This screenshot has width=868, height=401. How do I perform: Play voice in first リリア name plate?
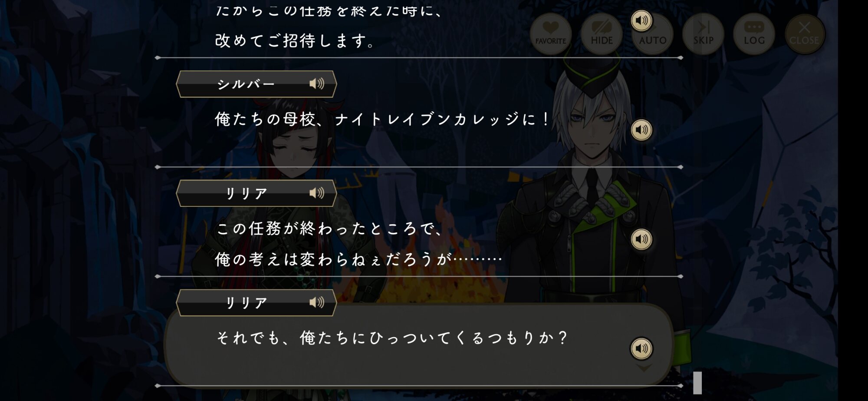click(317, 193)
